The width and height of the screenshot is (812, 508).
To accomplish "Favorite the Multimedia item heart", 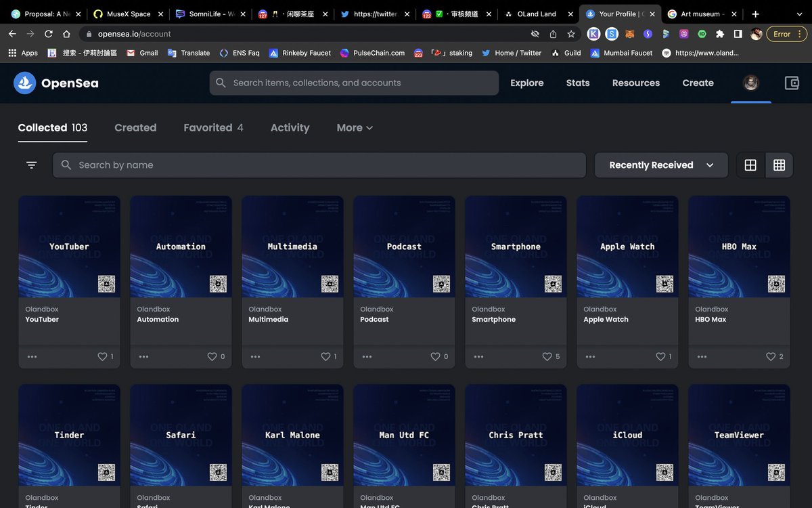I will (325, 356).
